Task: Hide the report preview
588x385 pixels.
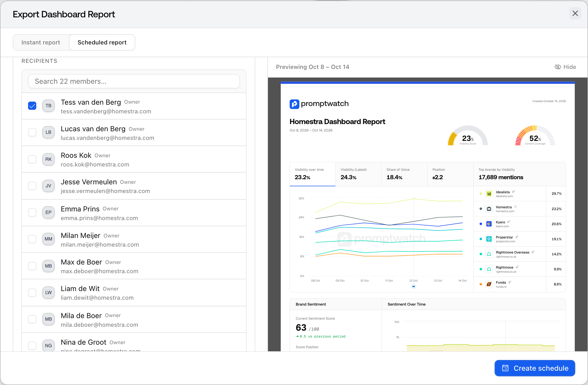Action: (x=565, y=67)
